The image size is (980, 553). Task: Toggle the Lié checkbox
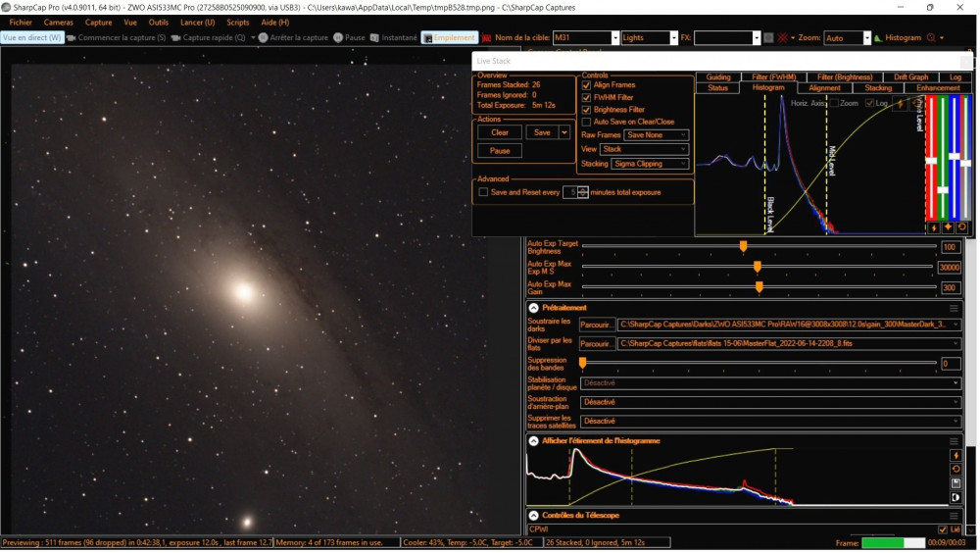click(x=943, y=529)
